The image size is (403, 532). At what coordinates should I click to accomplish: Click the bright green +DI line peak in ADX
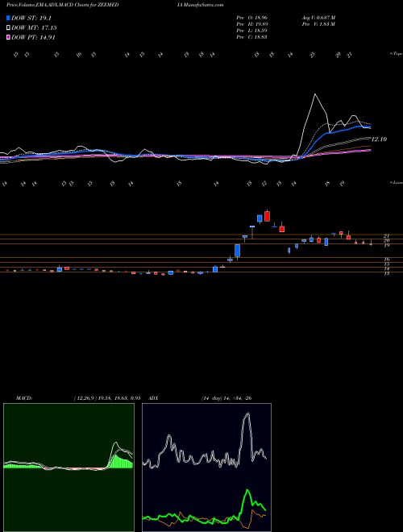pos(247,491)
